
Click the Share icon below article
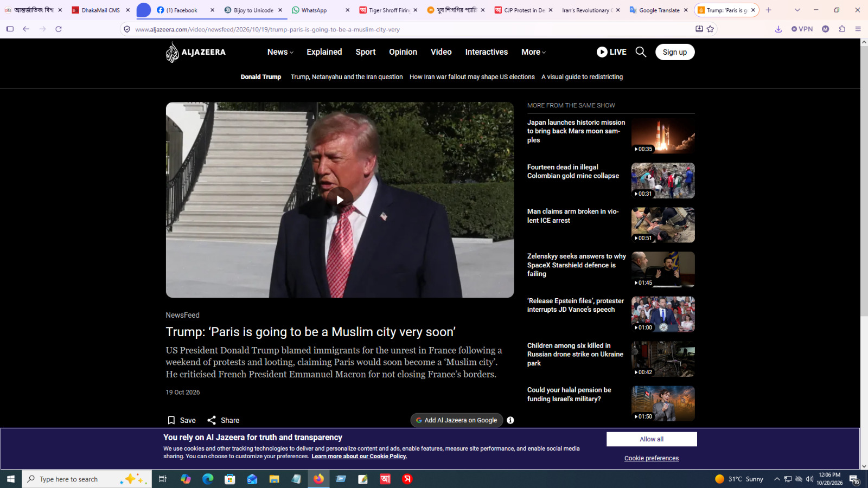tap(212, 420)
